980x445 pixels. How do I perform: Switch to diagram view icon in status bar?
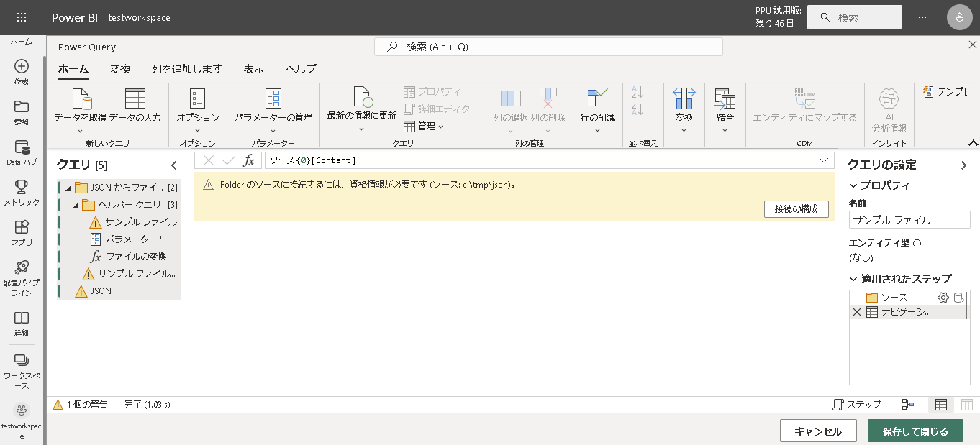click(908, 405)
